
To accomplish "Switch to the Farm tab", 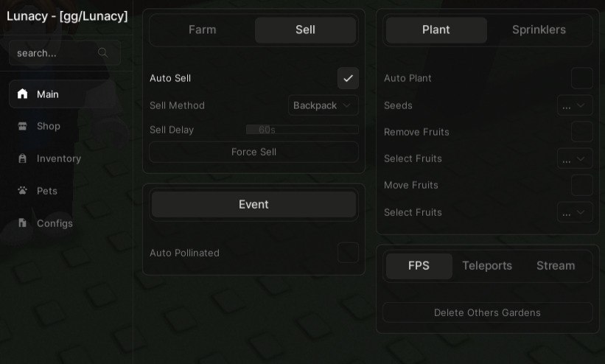I will coord(202,29).
